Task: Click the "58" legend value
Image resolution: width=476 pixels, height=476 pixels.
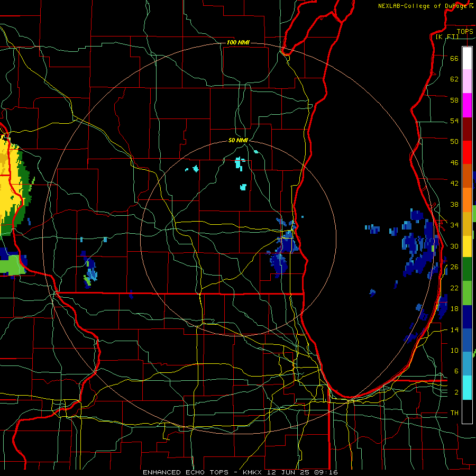Action: point(454,100)
